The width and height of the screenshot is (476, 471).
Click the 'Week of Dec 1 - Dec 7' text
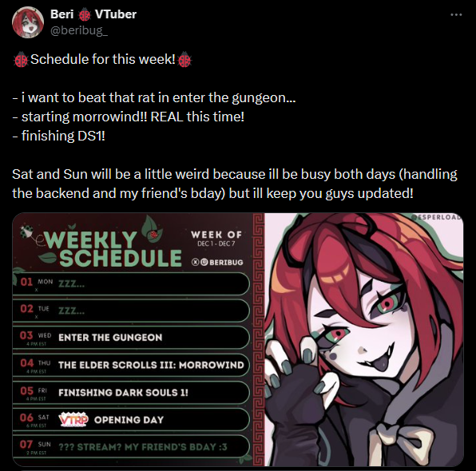pos(216,238)
